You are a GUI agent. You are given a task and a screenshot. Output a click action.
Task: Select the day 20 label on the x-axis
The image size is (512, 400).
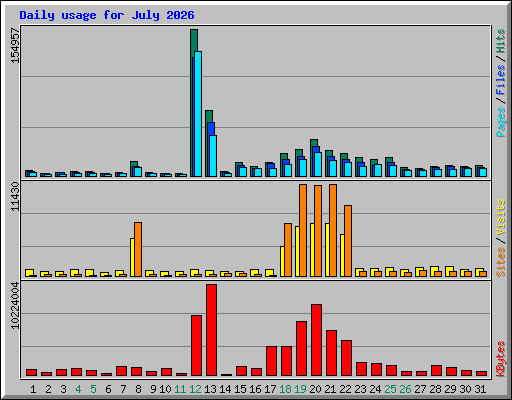(x=315, y=389)
